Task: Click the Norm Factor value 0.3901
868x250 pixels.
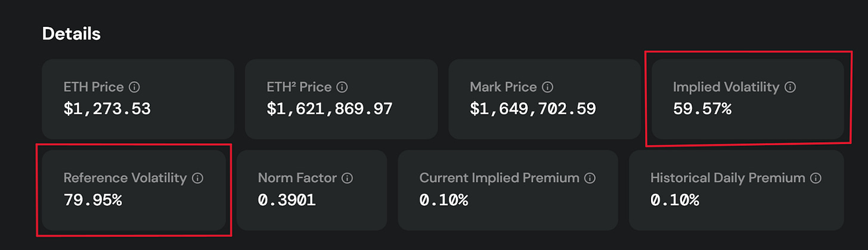Action: [x=287, y=200]
